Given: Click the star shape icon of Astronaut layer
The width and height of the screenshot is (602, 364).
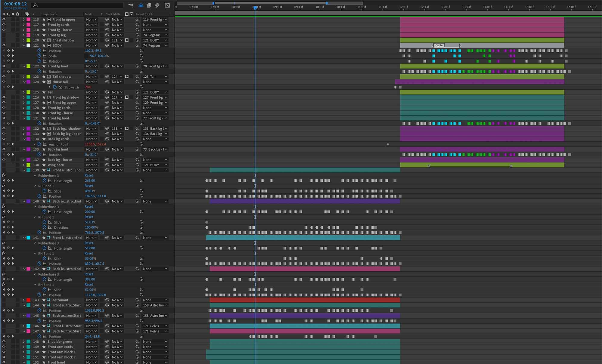Looking at the screenshot, I should (44, 300).
